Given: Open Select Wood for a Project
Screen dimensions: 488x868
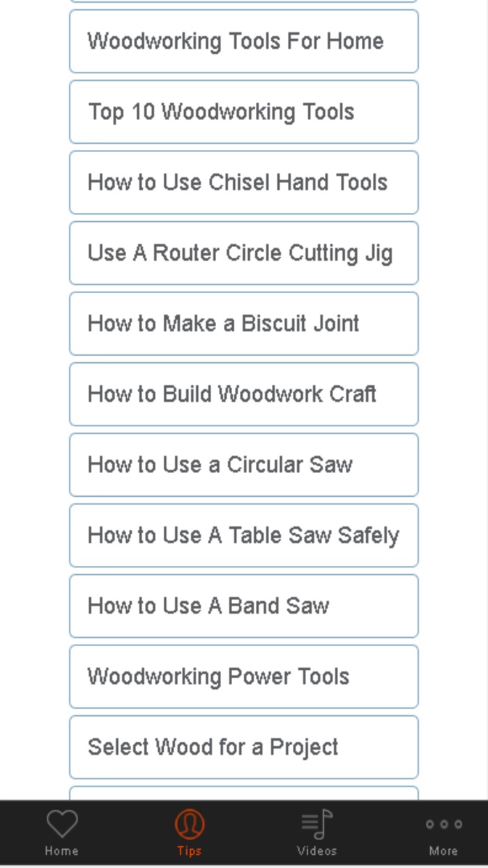Looking at the screenshot, I should (x=244, y=747).
